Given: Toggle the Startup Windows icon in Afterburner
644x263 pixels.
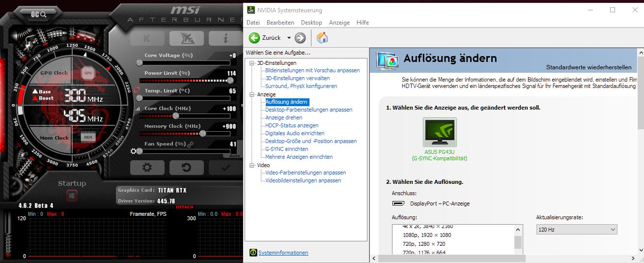Looking at the screenshot, I should point(72,196).
